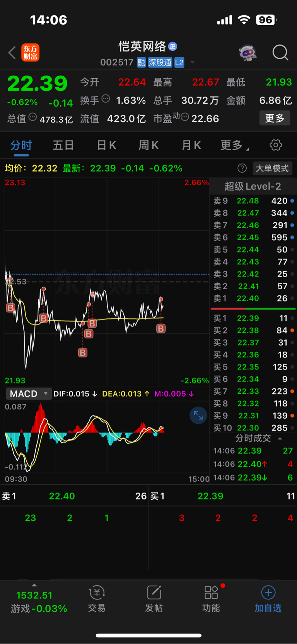The height and width of the screenshot is (644, 297).
Task: Open the 超级 Level-2 header
Action: coord(253,186)
